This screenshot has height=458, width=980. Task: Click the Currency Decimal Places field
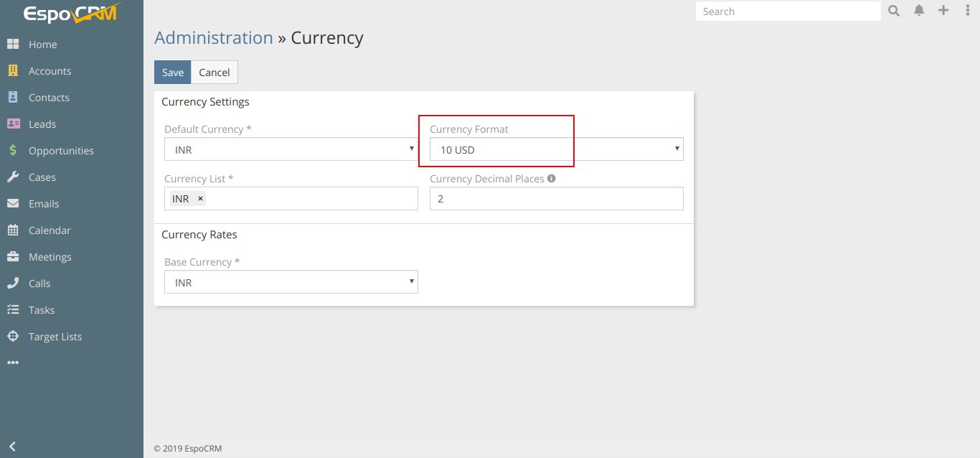[556, 199]
